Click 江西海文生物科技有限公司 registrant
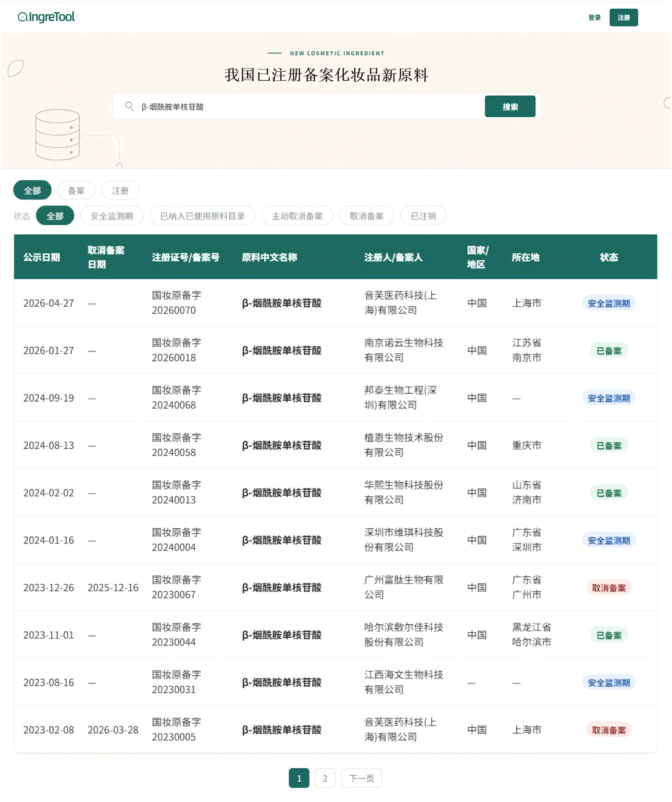The image size is (672, 802). coord(404,682)
